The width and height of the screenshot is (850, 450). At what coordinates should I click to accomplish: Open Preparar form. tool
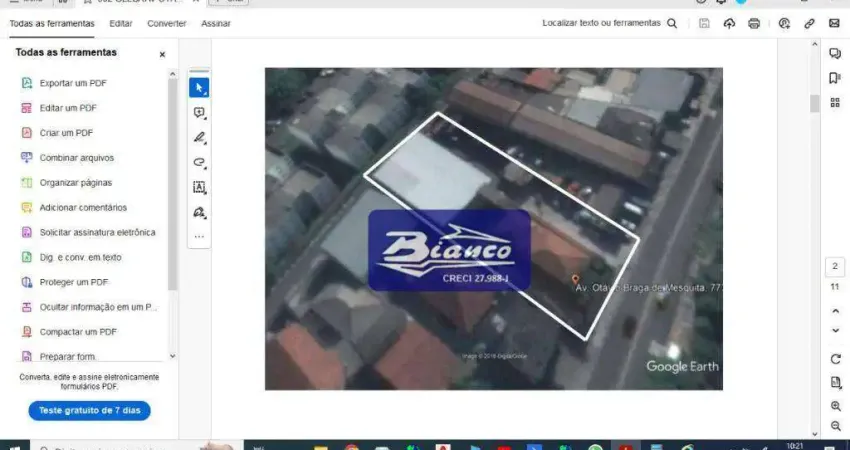pos(59,356)
